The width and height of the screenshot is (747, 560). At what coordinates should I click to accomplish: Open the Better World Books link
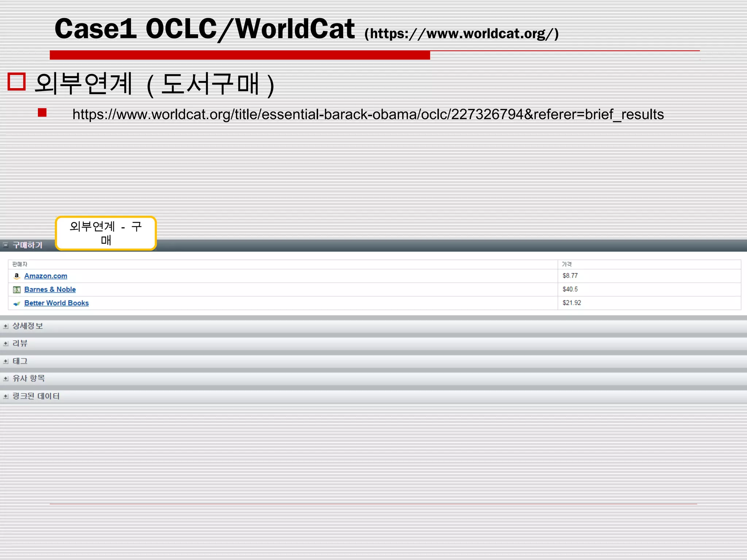click(57, 303)
